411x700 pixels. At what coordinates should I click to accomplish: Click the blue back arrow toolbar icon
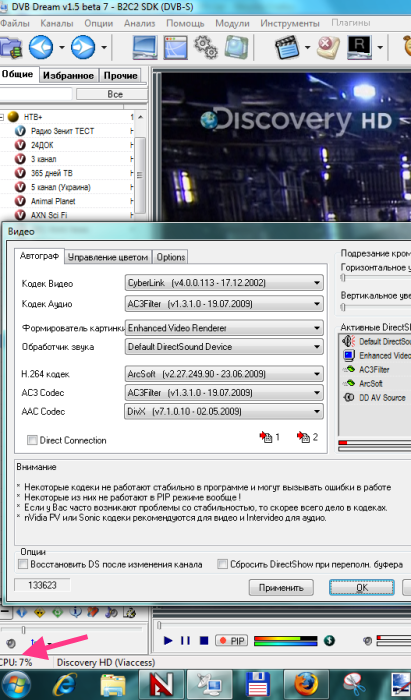[x=41, y=47]
